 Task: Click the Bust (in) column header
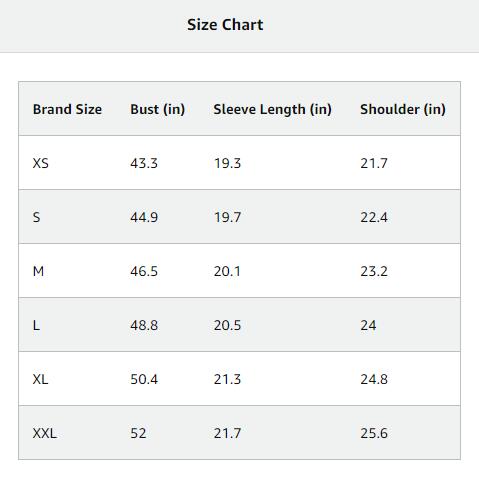click(x=158, y=109)
